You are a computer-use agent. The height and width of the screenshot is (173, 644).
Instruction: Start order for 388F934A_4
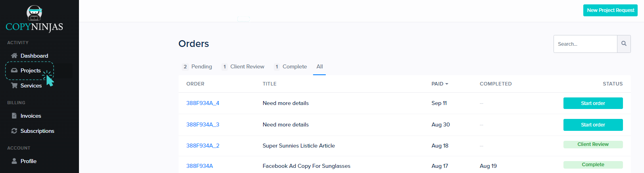click(593, 103)
